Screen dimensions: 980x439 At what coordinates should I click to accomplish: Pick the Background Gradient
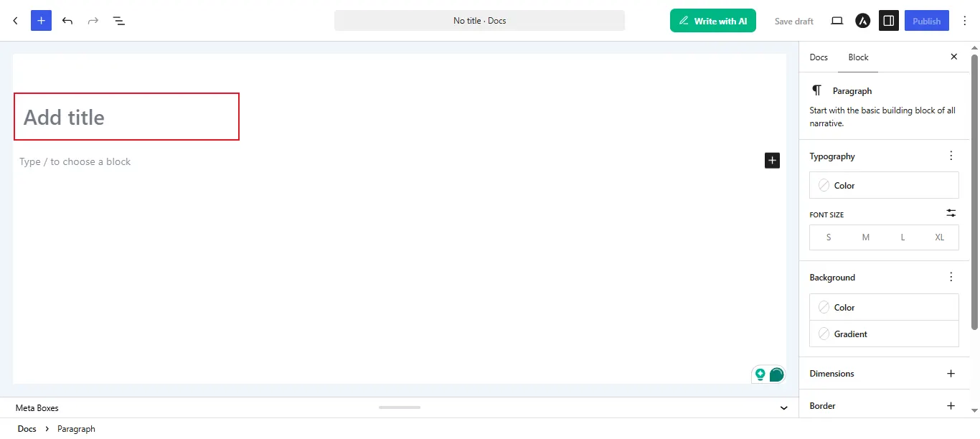click(884, 334)
